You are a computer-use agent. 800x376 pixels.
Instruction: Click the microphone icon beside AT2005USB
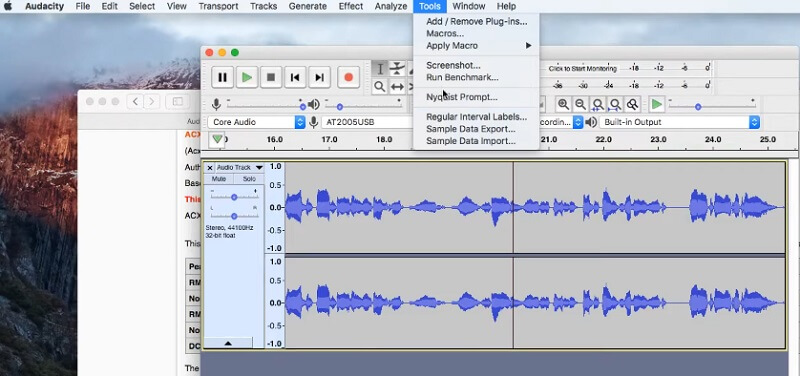[x=313, y=122]
